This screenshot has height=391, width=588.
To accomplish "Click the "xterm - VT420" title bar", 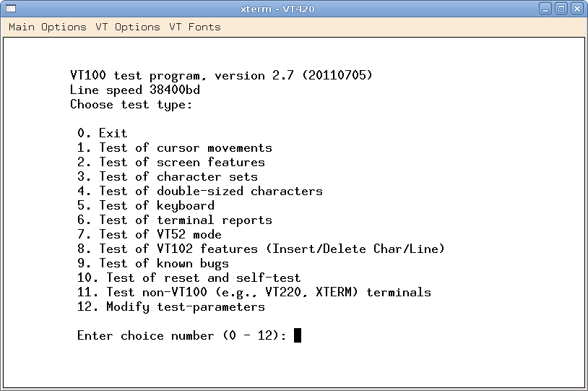I will [278, 9].
